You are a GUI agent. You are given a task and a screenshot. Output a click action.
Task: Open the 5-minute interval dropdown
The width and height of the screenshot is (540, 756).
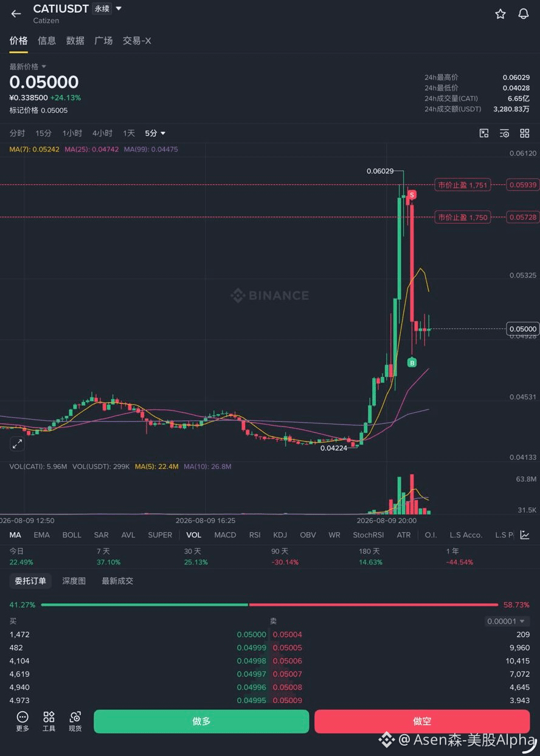coord(155,133)
